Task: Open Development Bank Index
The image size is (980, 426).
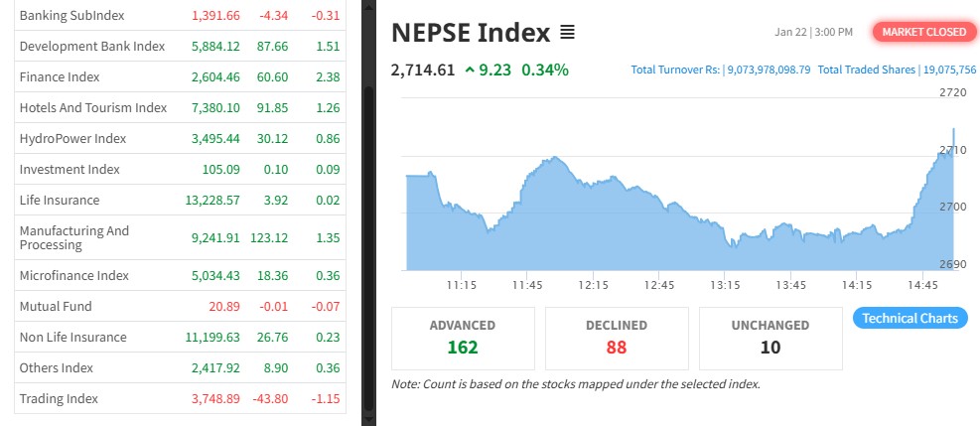Action: (x=91, y=47)
